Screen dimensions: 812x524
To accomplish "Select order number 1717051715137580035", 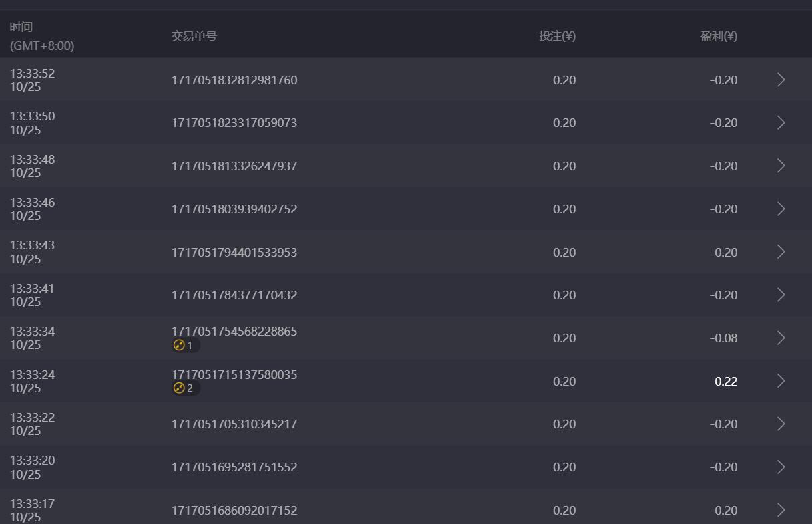I will coord(234,375).
